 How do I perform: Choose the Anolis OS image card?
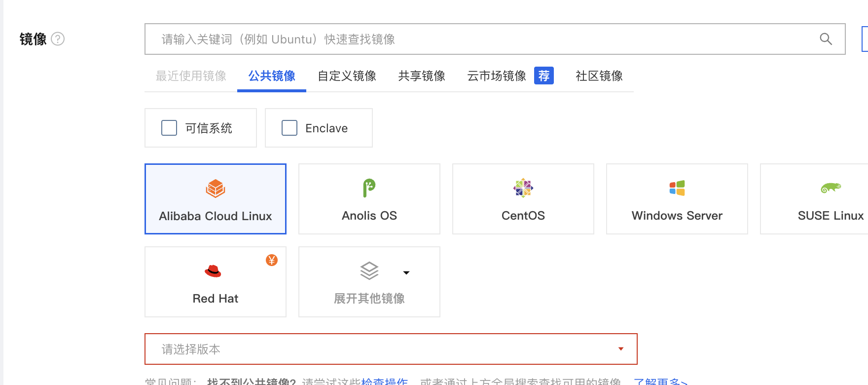tap(369, 199)
